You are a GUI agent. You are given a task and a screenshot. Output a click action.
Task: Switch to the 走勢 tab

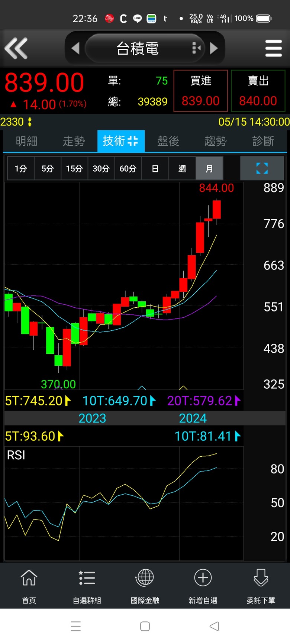[74, 141]
